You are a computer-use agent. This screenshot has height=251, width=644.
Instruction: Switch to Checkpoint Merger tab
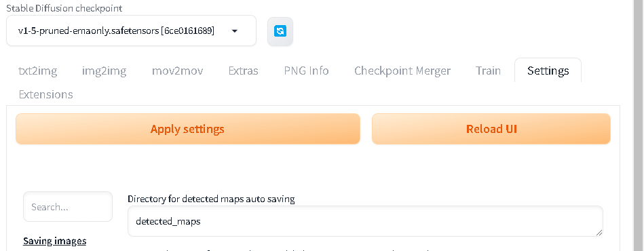coord(402,71)
